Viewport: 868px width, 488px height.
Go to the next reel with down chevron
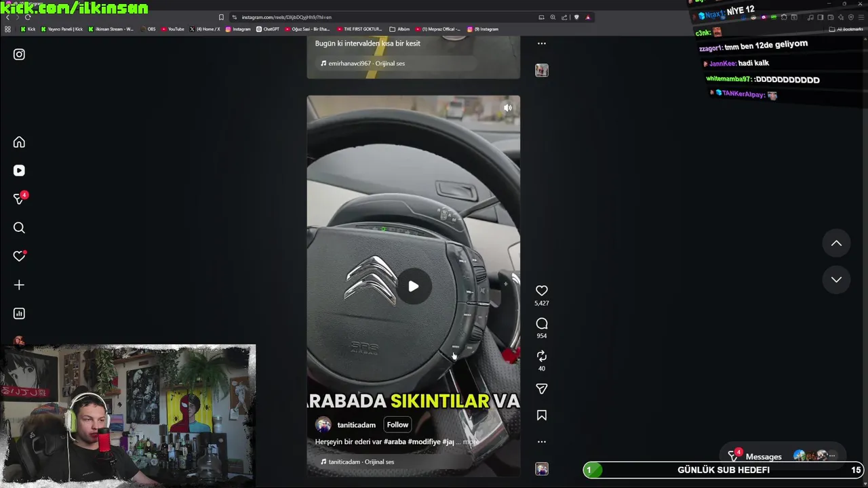836,279
